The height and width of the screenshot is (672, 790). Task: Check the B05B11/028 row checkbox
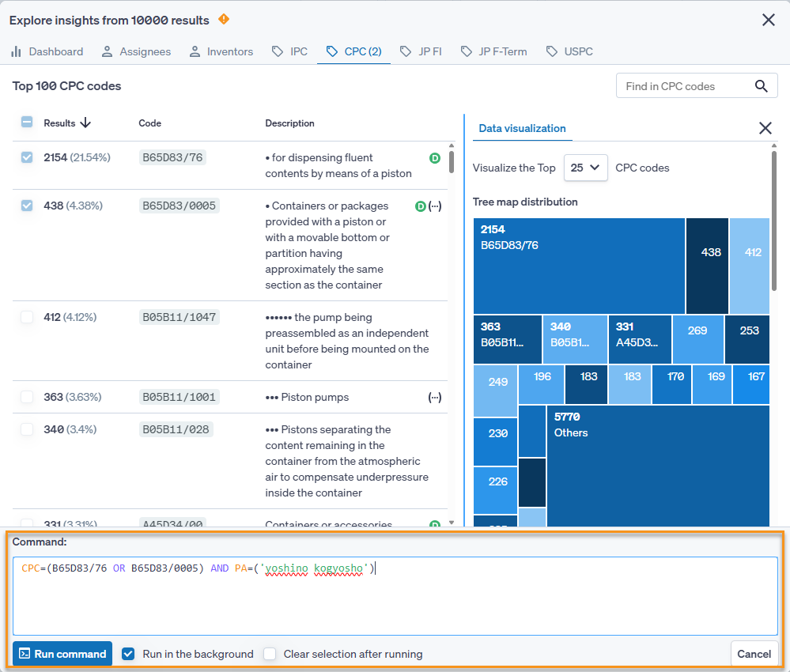click(27, 429)
